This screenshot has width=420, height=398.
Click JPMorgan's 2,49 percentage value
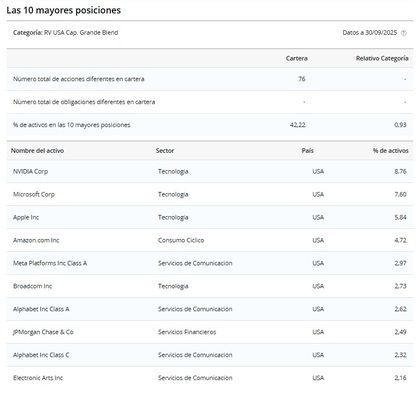[x=400, y=332]
